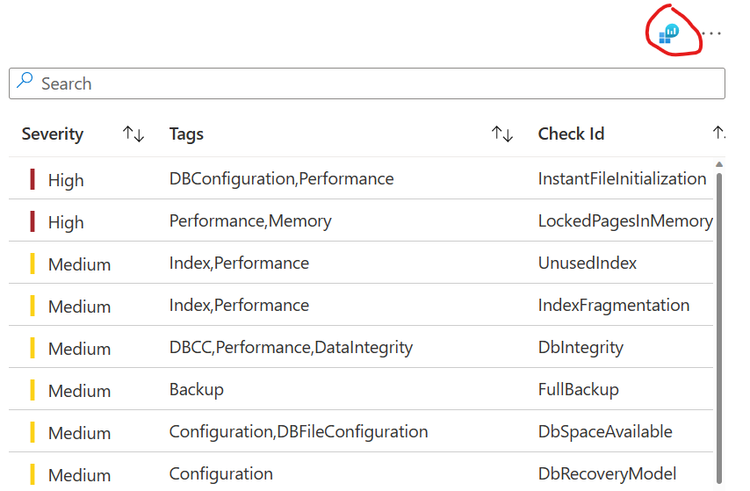The image size is (750, 491).
Task: Click the DbSpaceAvailable check entry
Action: (x=605, y=431)
